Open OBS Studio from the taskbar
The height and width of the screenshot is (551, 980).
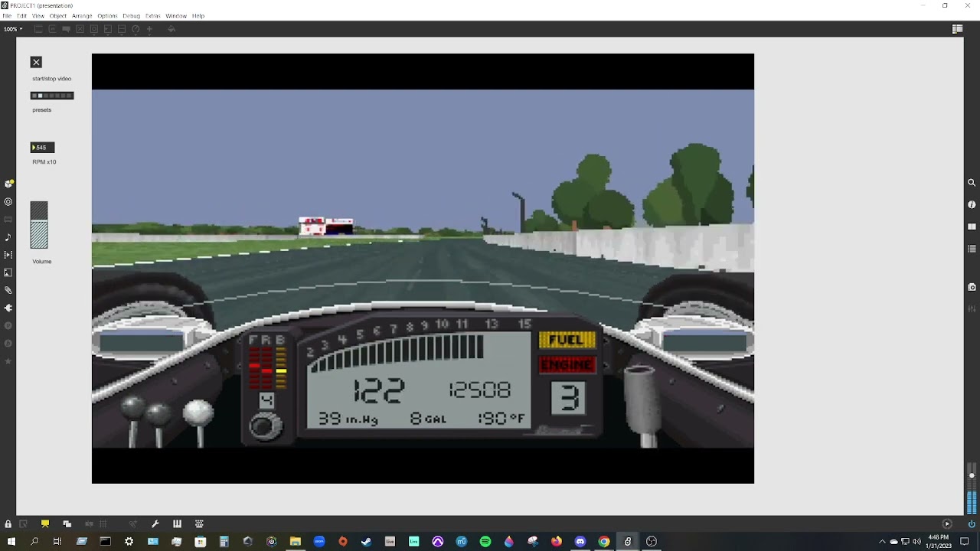pos(652,541)
